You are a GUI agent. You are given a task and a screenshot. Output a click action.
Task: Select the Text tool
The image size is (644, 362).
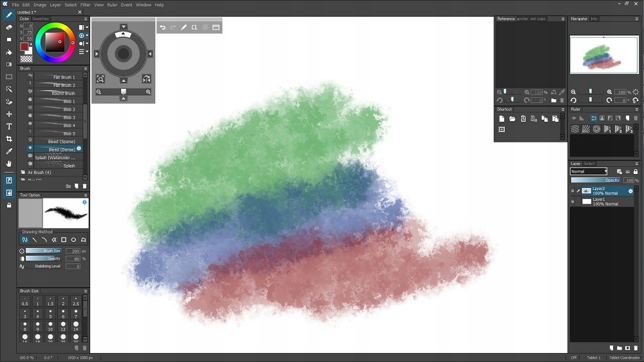point(8,126)
